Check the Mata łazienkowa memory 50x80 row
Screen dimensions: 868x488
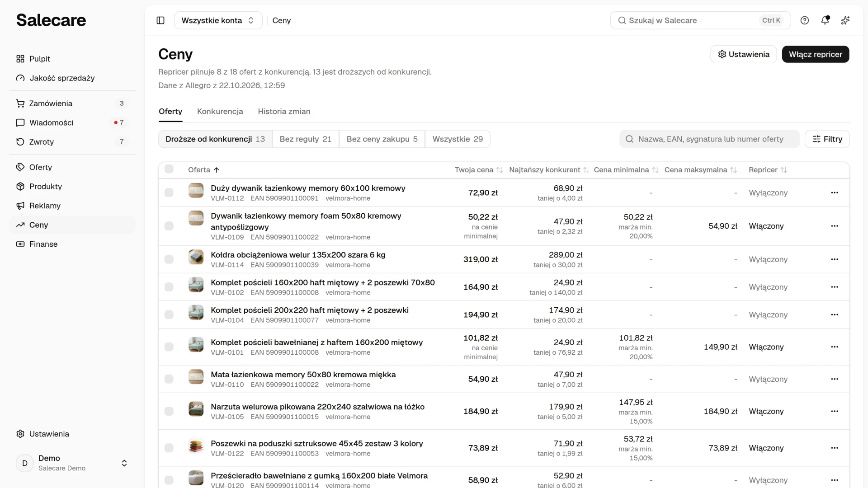tap(169, 379)
